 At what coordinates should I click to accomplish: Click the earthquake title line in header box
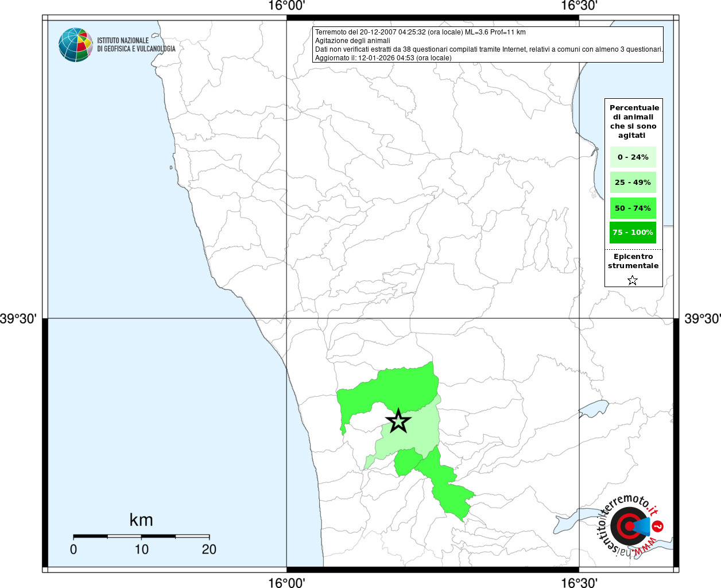tap(420, 32)
